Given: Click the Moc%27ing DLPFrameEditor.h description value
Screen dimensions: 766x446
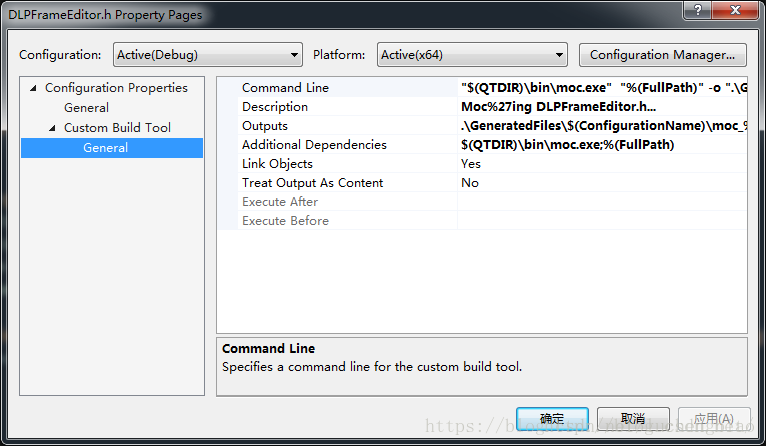Looking at the screenshot, I should tap(558, 106).
